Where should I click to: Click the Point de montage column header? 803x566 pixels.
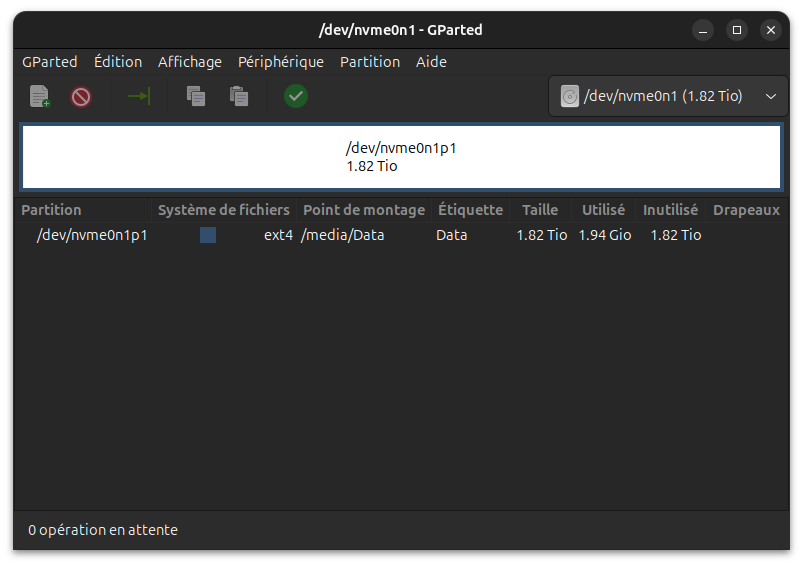tap(364, 210)
